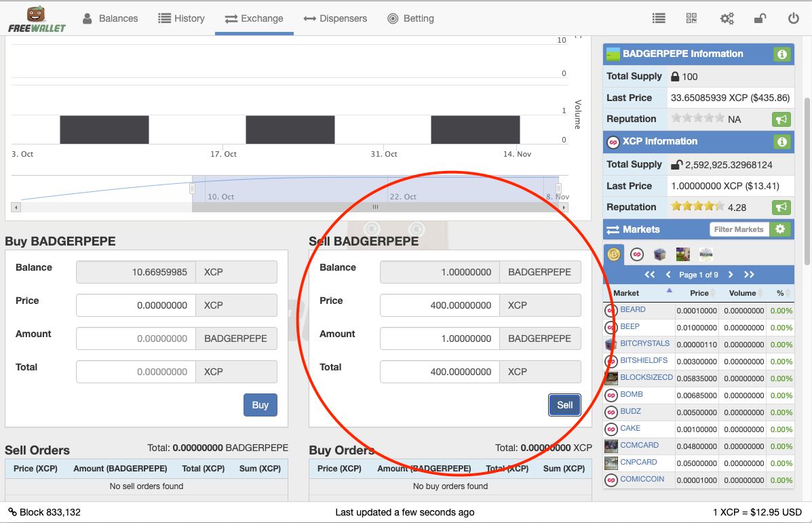The image size is (812, 523).
Task: Click the FreeWallet logo
Action: [x=36, y=19]
